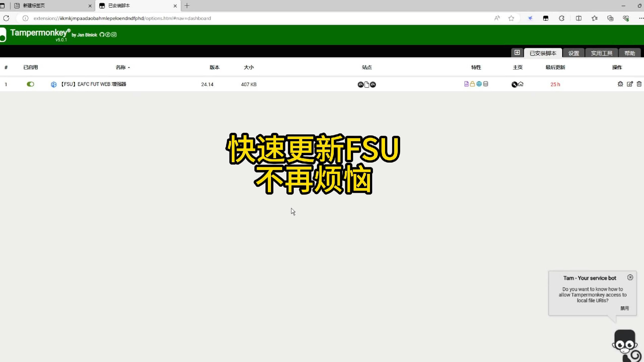Screen dimensions: 644x362
Task: Add page to favorites star icon
Action: tap(511, 18)
